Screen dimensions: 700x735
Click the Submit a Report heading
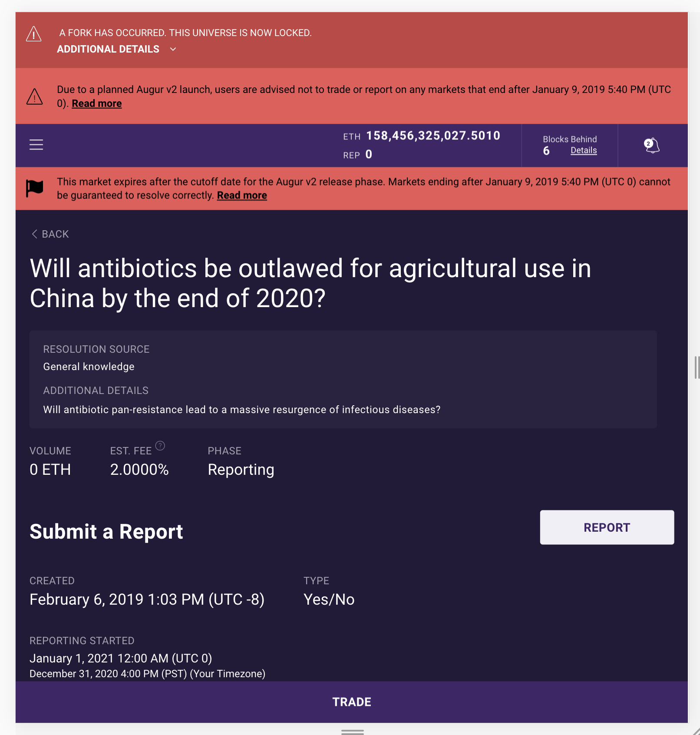point(106,532)
